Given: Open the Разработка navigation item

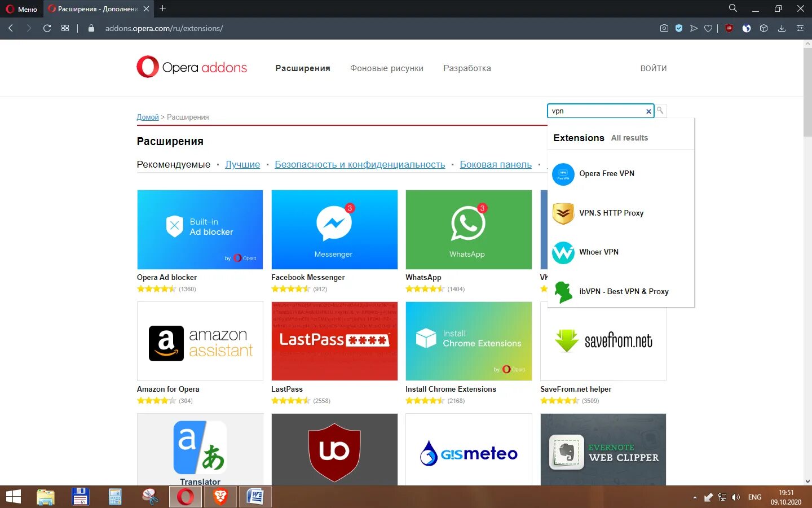Looking at the screenshot, I should pos(467,68).
